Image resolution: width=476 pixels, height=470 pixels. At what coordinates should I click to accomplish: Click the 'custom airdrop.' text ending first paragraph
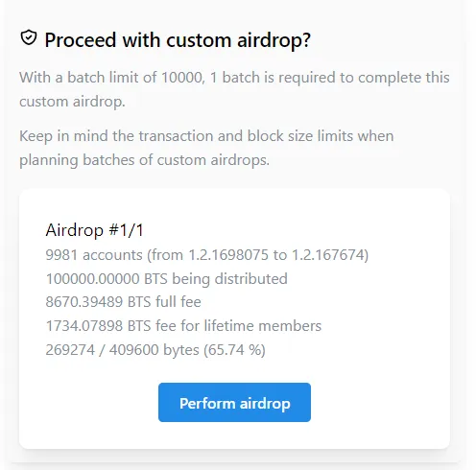pyautogui.click(x=72, y=102)
